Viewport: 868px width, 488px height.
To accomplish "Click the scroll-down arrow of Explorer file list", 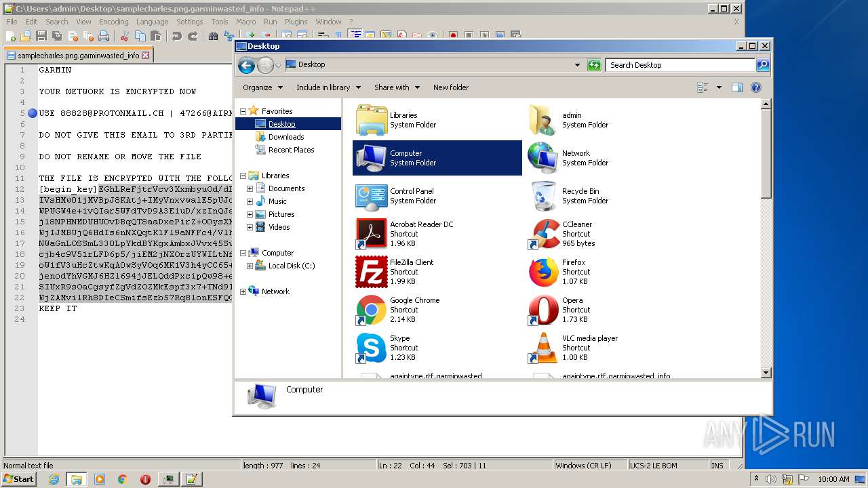I will coord(766,373).
